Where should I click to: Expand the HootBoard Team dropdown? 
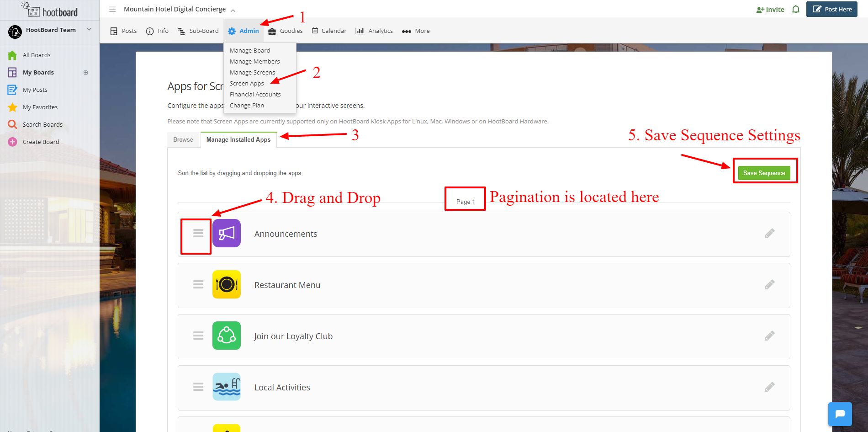click(x=89, y=30)
